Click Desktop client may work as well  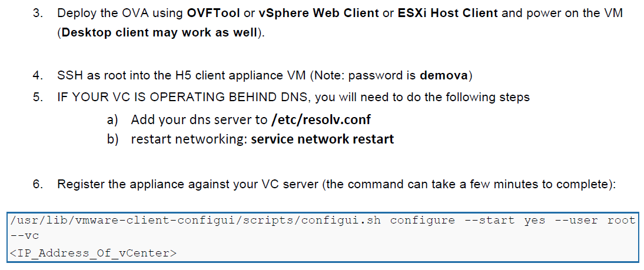pos(160,33)
